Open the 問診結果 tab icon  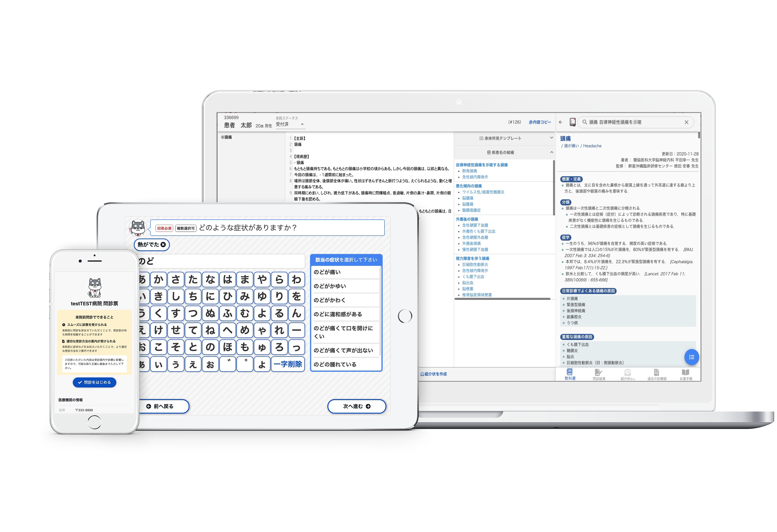click(599, 372)
